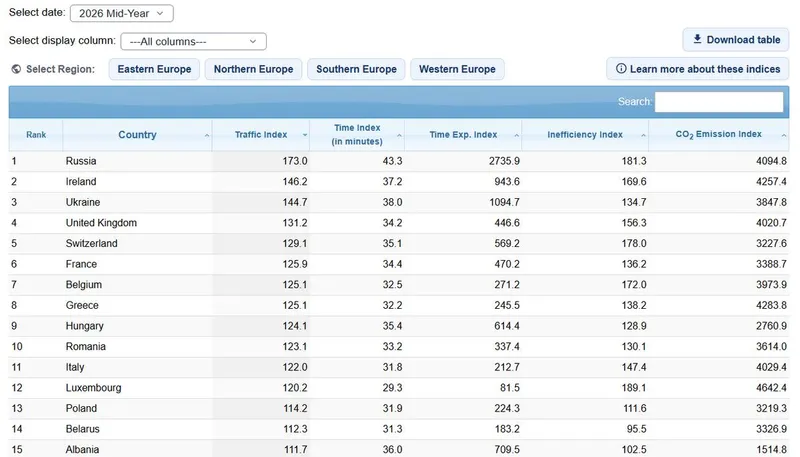This screenshot has width=800, height=457.
Task: Click Ireland's Traffic Index value 146.2
Action: pos(295,182)
